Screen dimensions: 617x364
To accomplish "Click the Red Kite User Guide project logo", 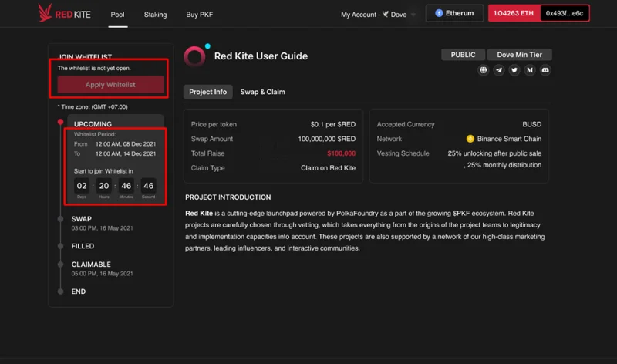I will click(195, 56).
